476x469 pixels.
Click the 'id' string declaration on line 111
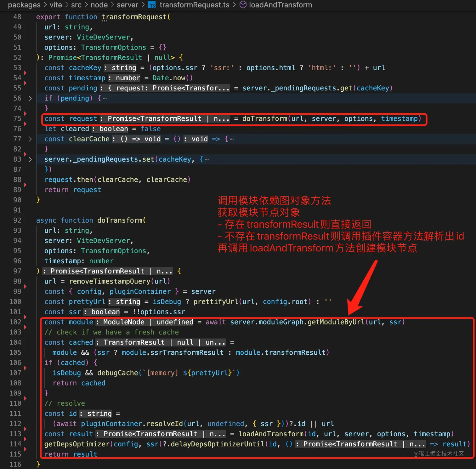click(73, 414)
